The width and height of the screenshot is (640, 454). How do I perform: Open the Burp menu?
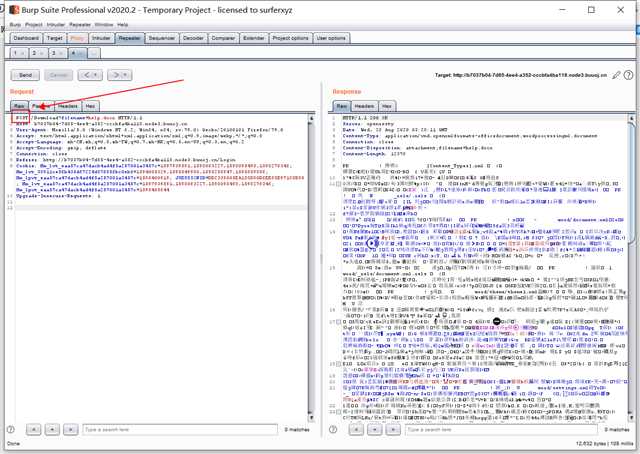(15, 24)
